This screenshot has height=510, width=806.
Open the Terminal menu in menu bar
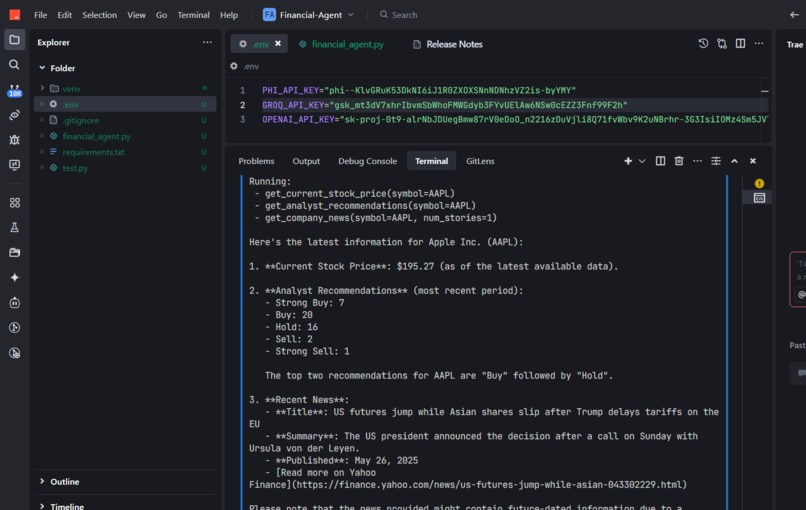(x=193, y=15)
